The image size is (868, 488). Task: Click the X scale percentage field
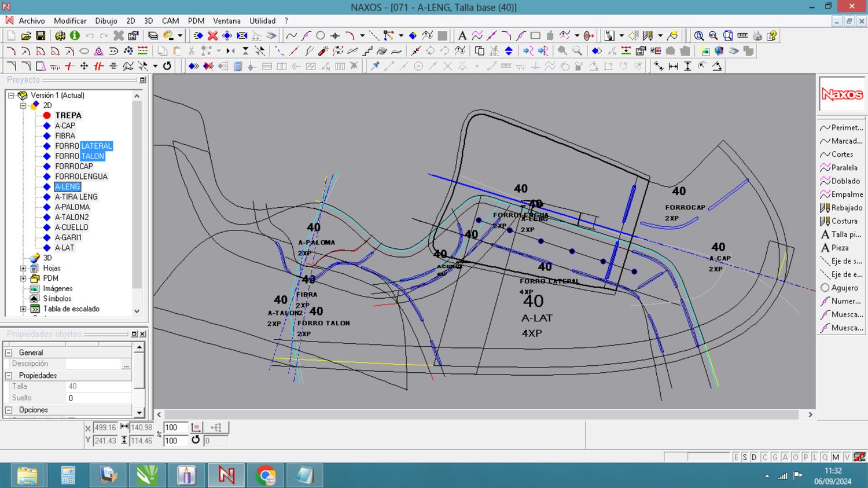click(x=175, y=428)
